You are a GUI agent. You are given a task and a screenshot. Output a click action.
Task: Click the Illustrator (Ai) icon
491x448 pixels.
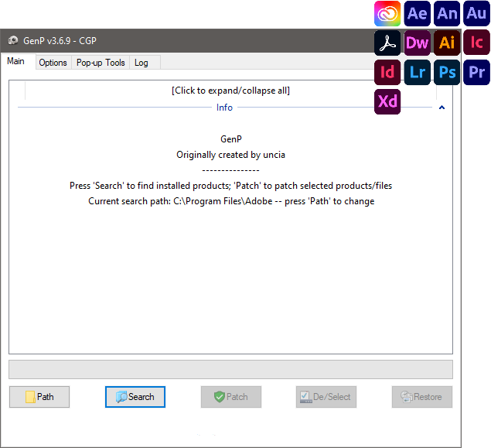pos(447,43)
